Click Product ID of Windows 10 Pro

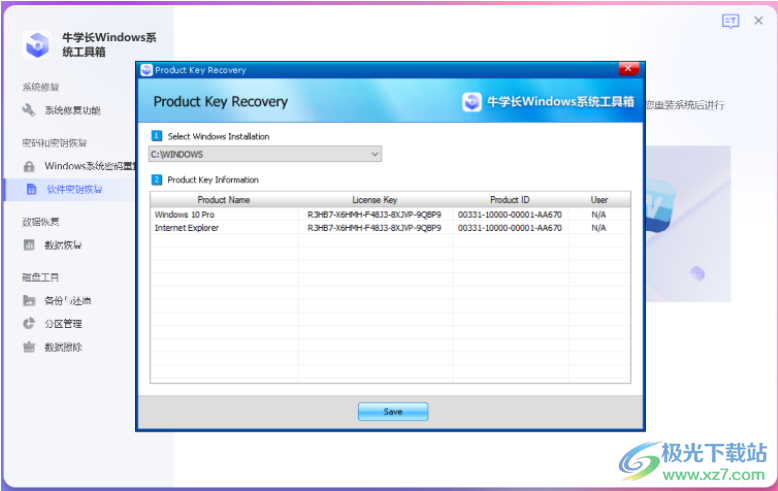510,215
